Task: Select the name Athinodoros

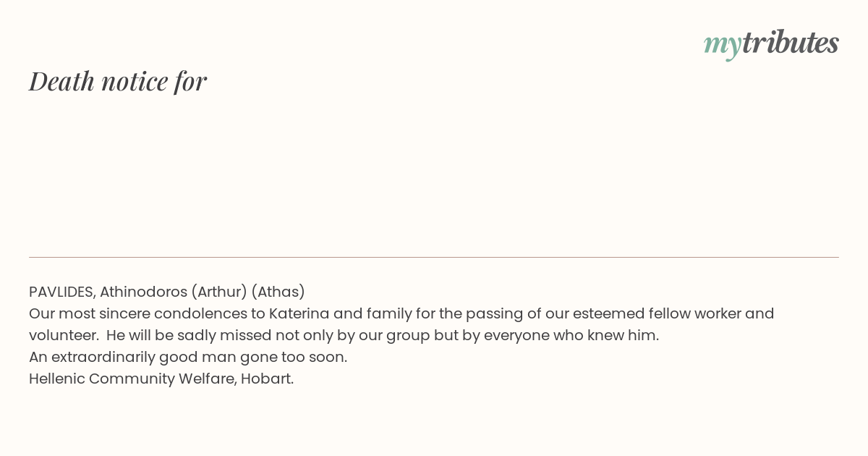Action: click(143, 292)
